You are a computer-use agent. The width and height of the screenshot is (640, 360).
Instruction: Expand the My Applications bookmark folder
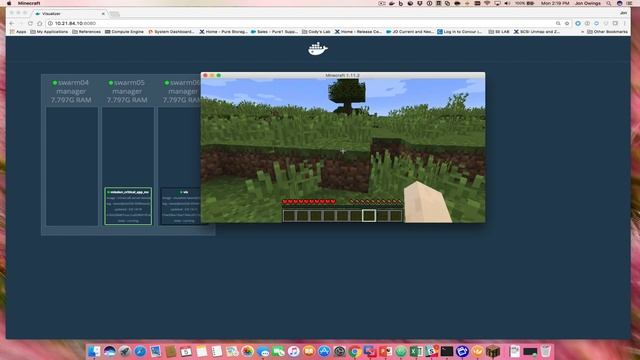pos(49,31)
